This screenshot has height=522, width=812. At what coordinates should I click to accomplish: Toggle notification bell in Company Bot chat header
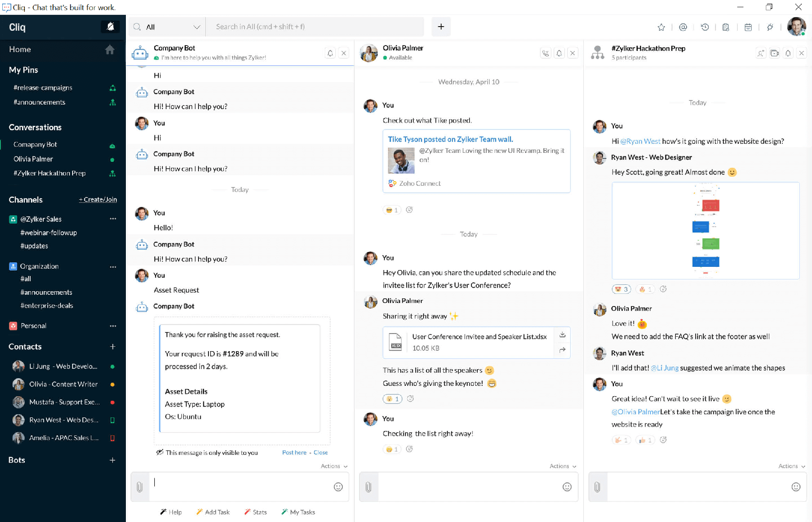(x=330, y=53)
